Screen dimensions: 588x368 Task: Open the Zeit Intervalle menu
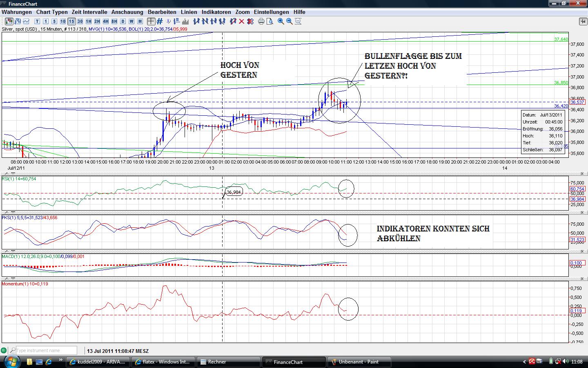[89, 12]
